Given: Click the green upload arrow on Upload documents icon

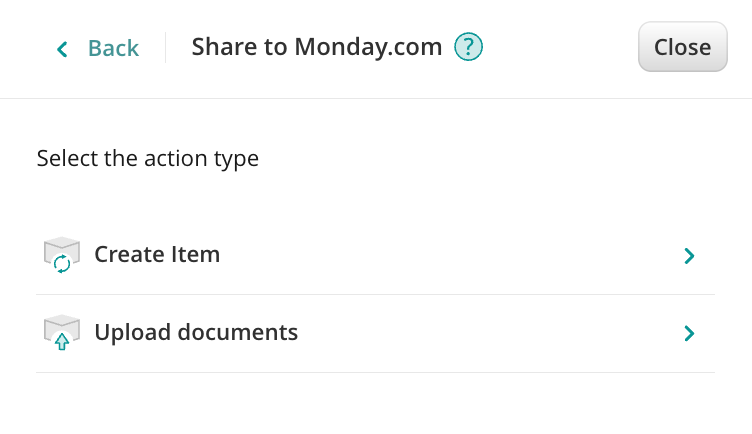Looking at the screenshot, I should [62, 341].
